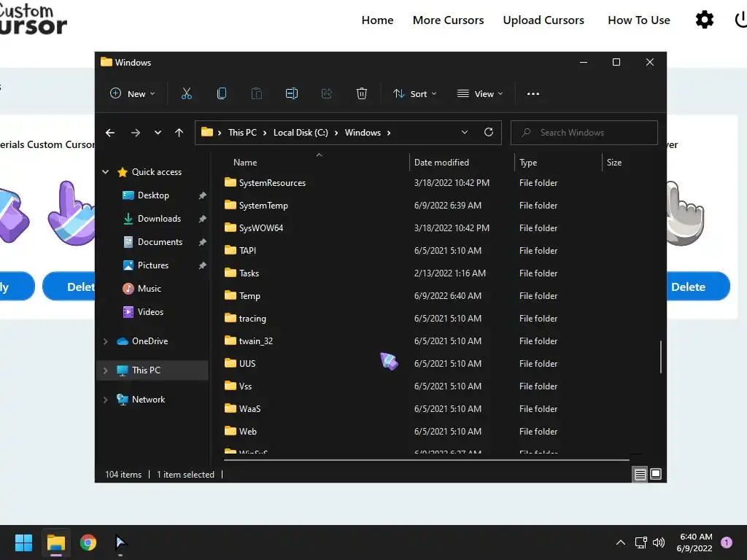
Task: Click the Cut scissors icon in Explorer toolbar
Action: point(186,93)
